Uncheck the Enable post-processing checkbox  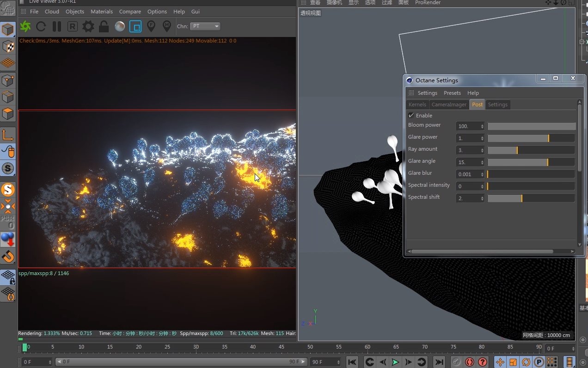[x=411, y=115]
